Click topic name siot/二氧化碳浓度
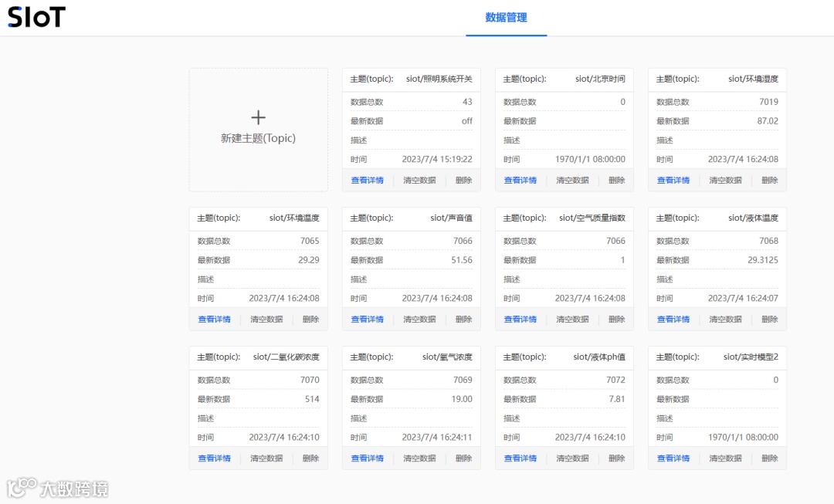The image size is (834, 504). coord(286,357)
